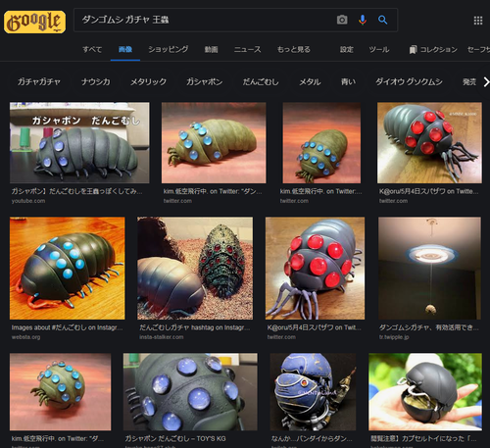490x448 pixels.
Task: Open top-row red-eyed pillbug thumbnail
Action: (x=429, y=142)
